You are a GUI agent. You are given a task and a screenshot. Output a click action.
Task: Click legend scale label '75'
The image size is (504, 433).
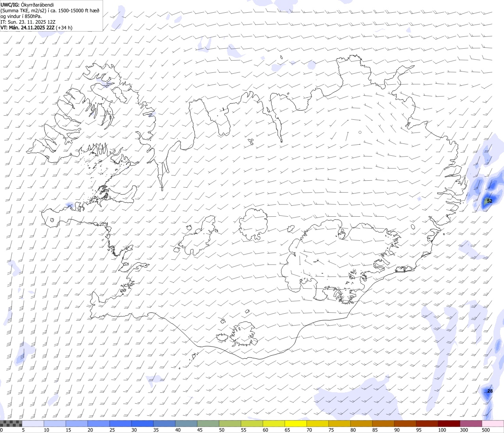point(331,430)
